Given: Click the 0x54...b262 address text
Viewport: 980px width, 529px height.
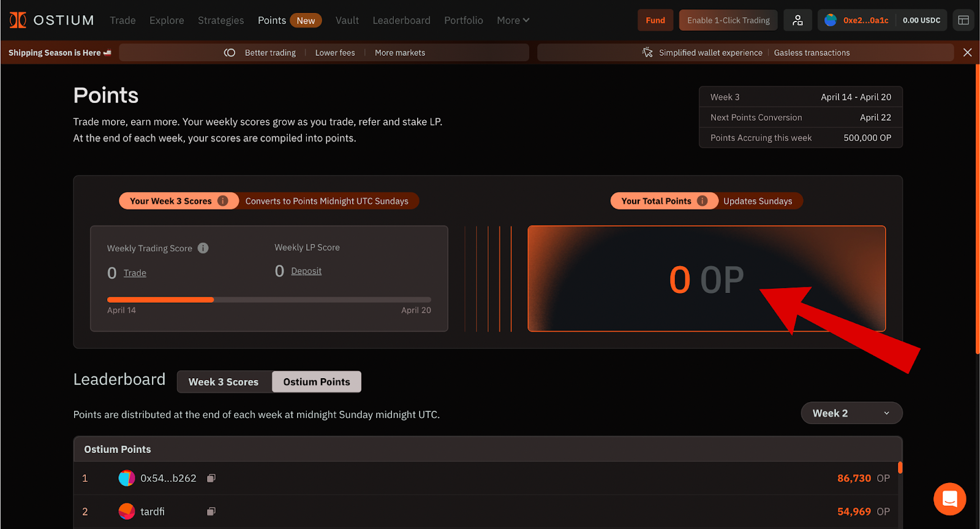Looking at the screenshot, I should 168,478.
